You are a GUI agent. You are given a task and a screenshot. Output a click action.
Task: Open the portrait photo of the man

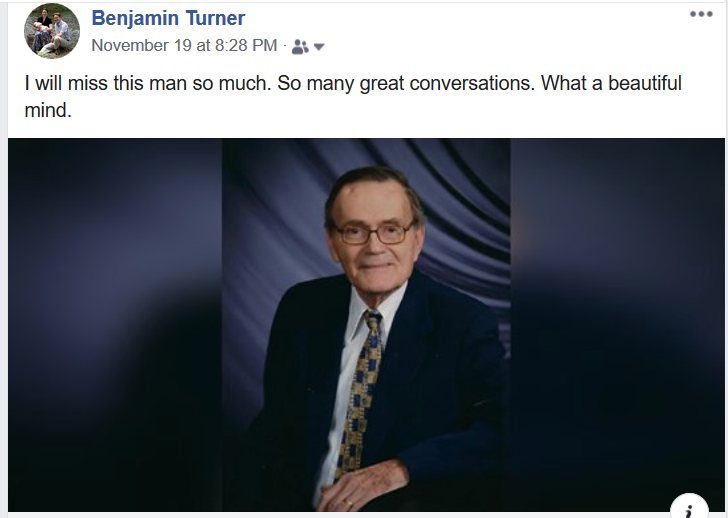(366, 325)
